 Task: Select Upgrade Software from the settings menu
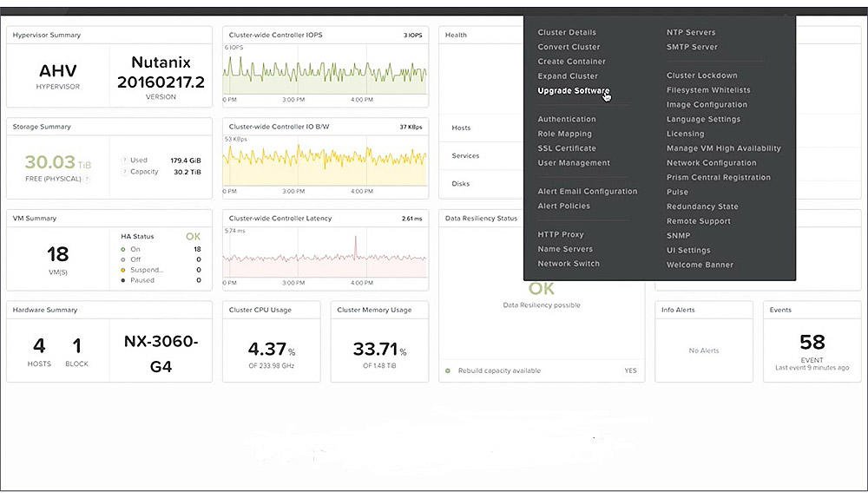574,91
